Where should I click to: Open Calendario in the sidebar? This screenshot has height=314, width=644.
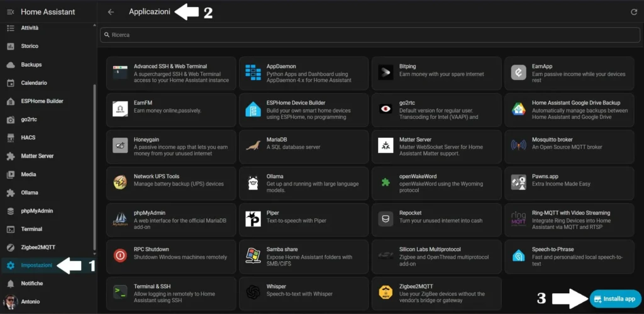click(47, 82)
